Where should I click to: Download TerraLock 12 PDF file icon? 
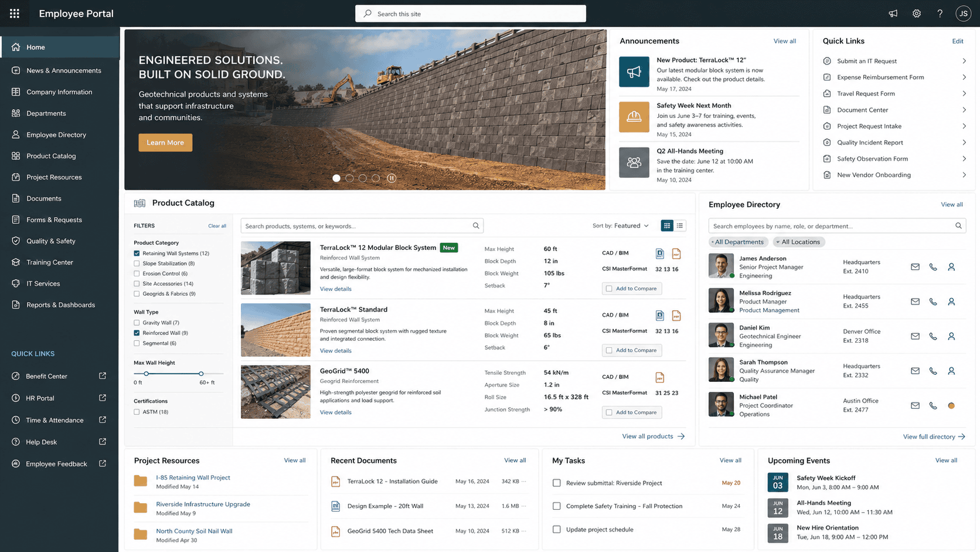(x=676, y=253)
